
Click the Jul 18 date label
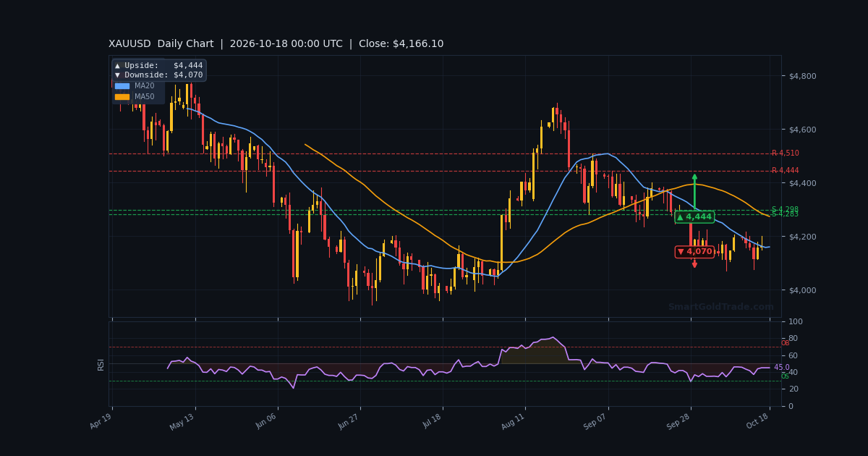pyautogui.click(x=432, y=421)
